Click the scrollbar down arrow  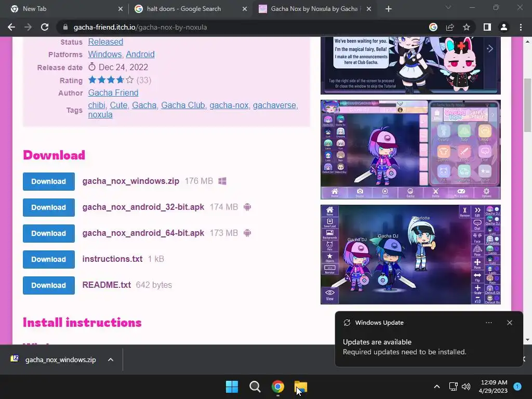527,340
